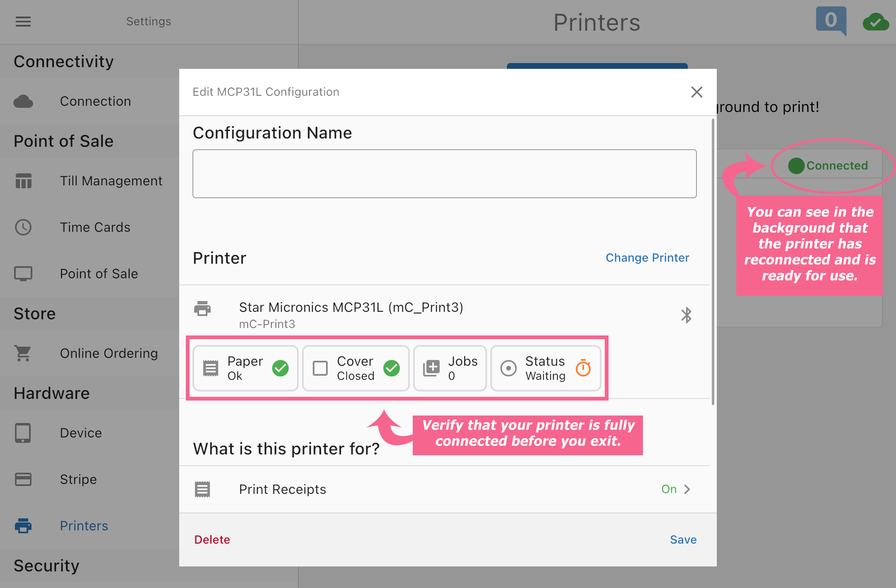Click the printer icon beside Star Micronics
The image size is (896, 588).
202,309
